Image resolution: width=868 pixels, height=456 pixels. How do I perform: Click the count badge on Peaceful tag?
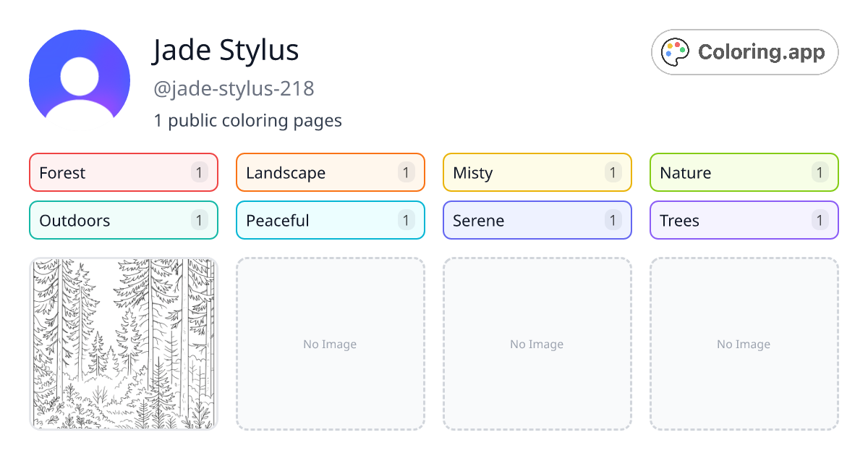point(406,220)
